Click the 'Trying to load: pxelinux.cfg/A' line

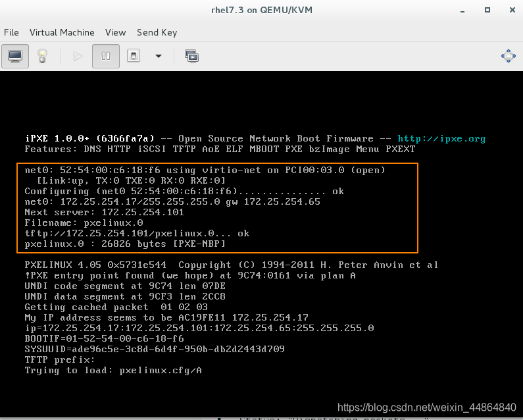pos(113,370)
